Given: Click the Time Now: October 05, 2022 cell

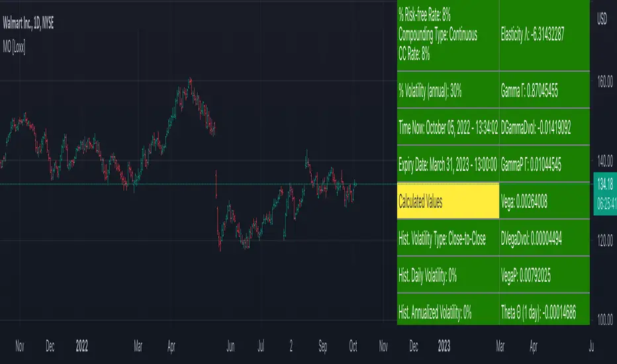Looking at the screenshot, I should coord(448,128).
